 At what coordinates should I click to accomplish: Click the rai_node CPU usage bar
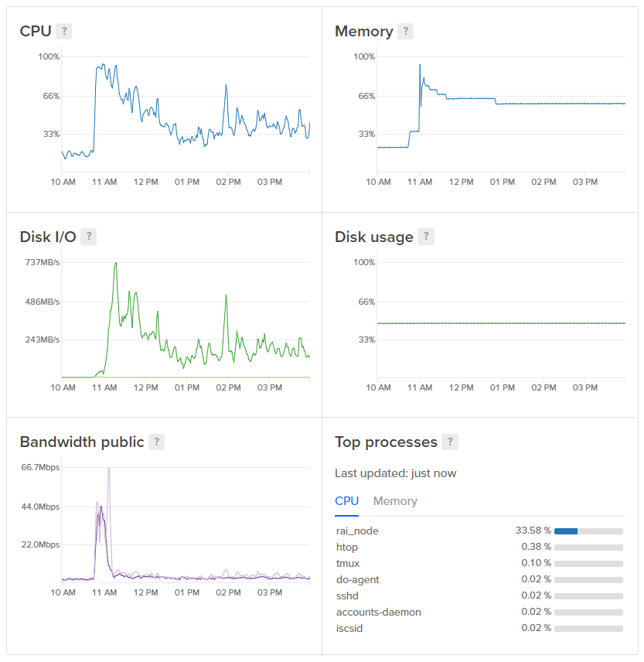pyautogui.click(x=588, y=531)
